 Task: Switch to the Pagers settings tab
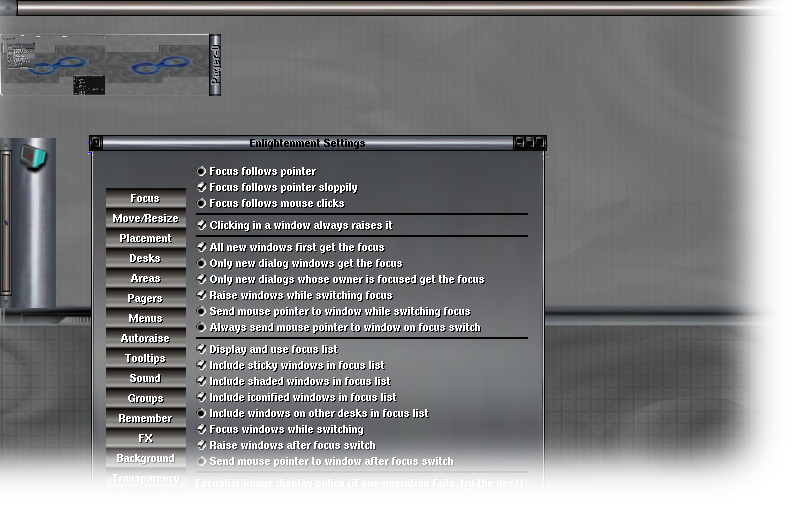pos(145,298)
